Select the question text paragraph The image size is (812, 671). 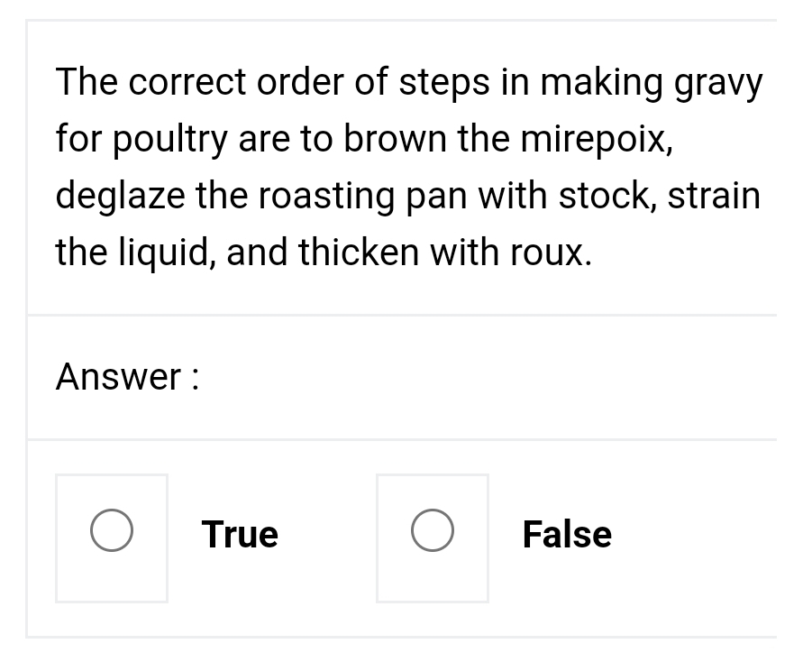[x=408, y=167]
